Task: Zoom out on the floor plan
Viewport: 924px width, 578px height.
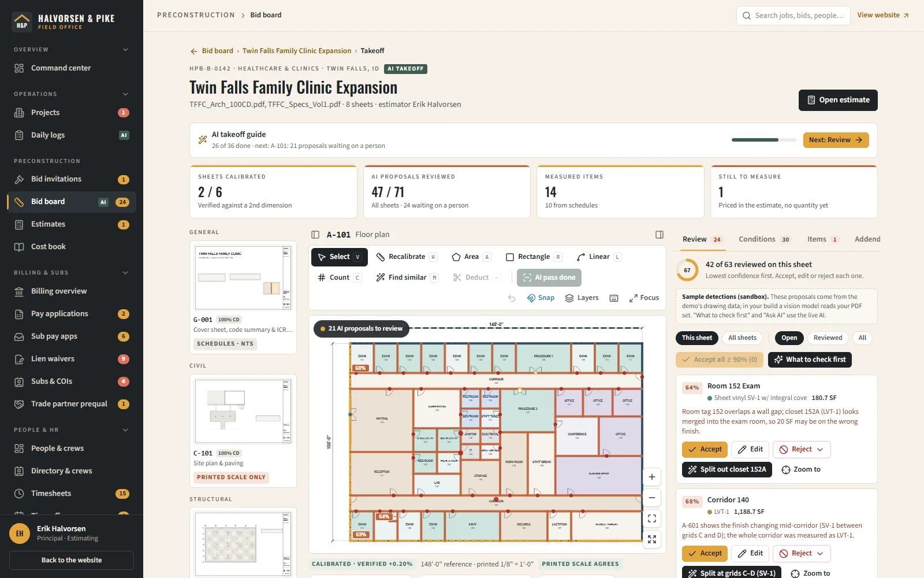Action: click(x=652, y=498)
